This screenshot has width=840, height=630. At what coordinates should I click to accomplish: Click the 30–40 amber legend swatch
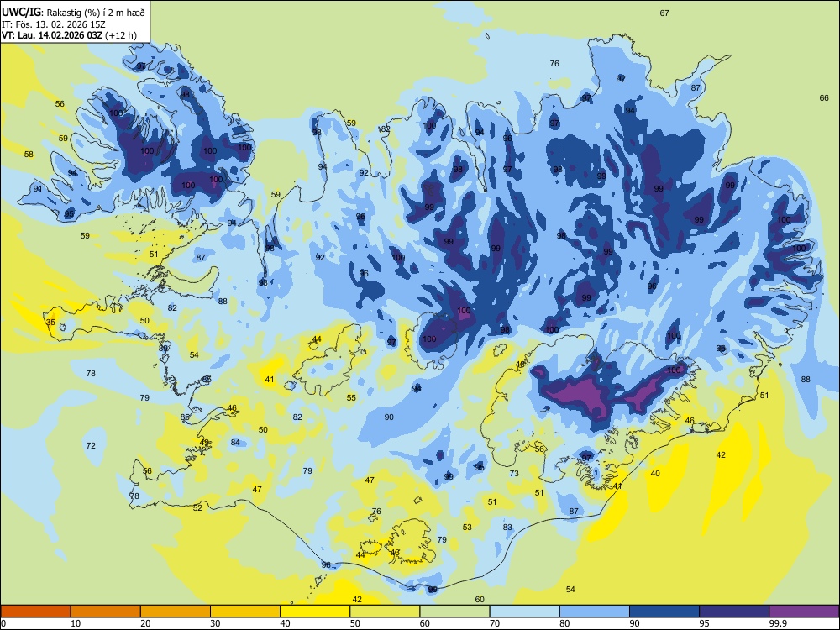pos(245,612)
